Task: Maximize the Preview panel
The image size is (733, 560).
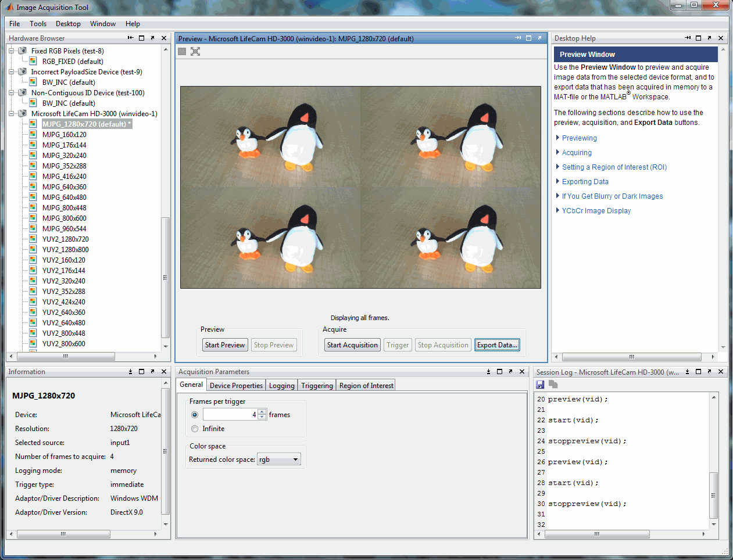Action: click(x=528, y=38)
